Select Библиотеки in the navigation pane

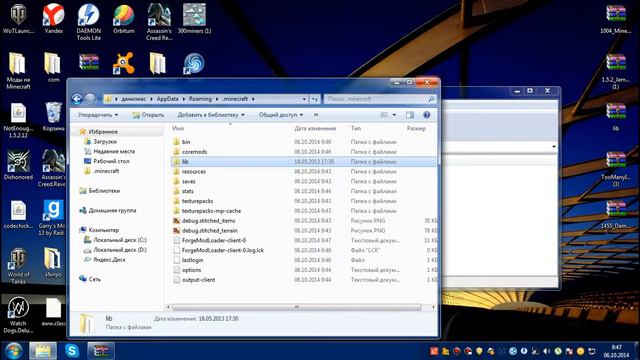pos(104,191)
